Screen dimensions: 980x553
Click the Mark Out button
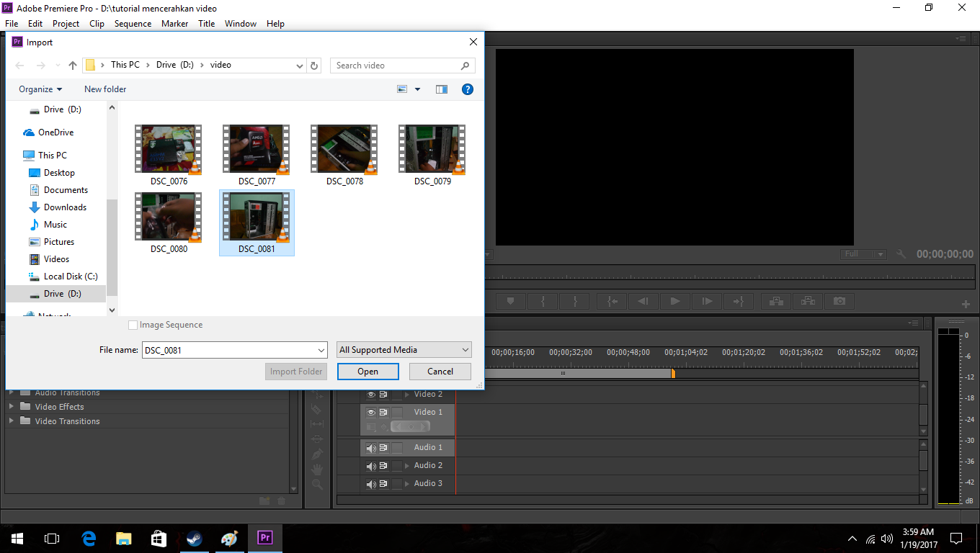pyautogui.click(x=576, y=302)
